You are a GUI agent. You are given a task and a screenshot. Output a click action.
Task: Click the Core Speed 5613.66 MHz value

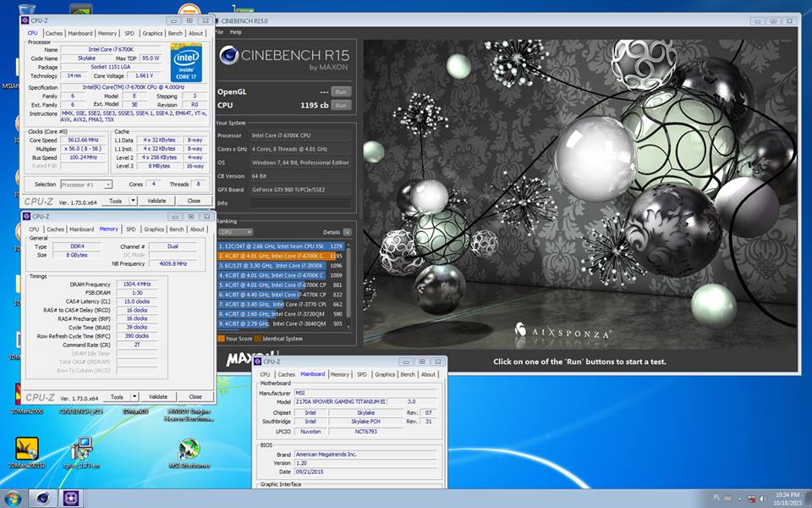coord(83,140)
